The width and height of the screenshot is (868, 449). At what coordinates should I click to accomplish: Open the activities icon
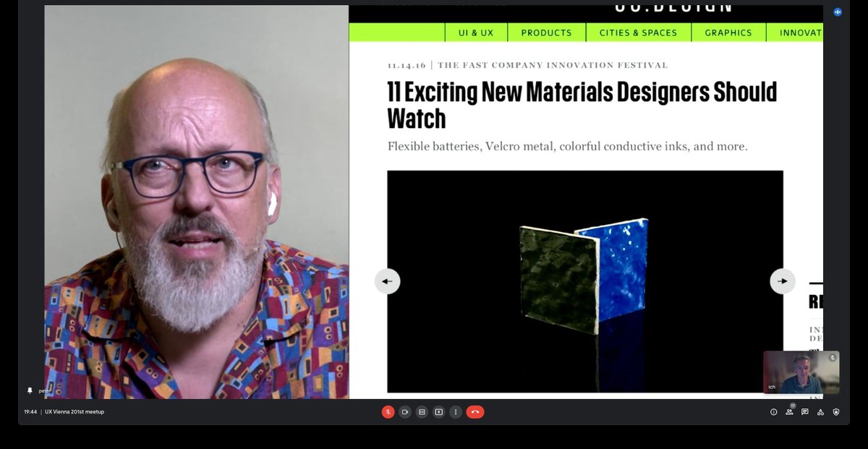[x=820, y=412]
